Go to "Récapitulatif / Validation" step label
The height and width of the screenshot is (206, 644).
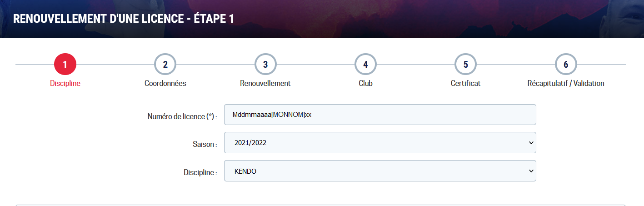pyautogui.click(x=566, y=84)
